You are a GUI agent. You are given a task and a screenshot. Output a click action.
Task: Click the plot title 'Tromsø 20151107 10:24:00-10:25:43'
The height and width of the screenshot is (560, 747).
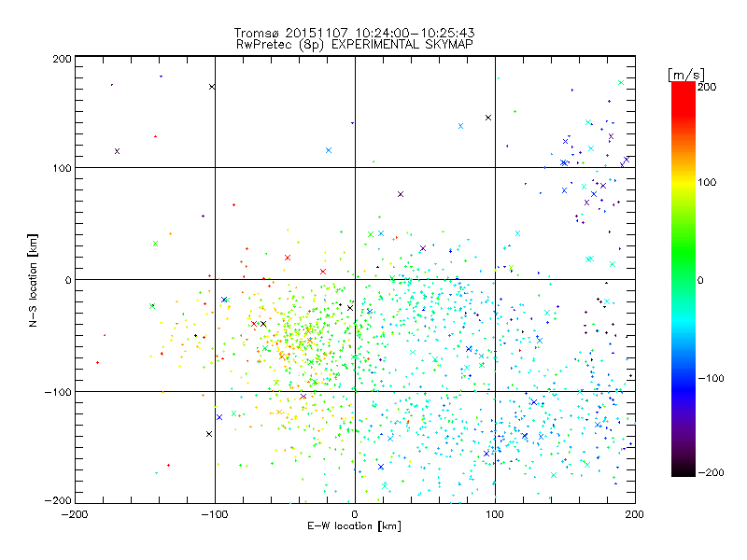[354, 33]
